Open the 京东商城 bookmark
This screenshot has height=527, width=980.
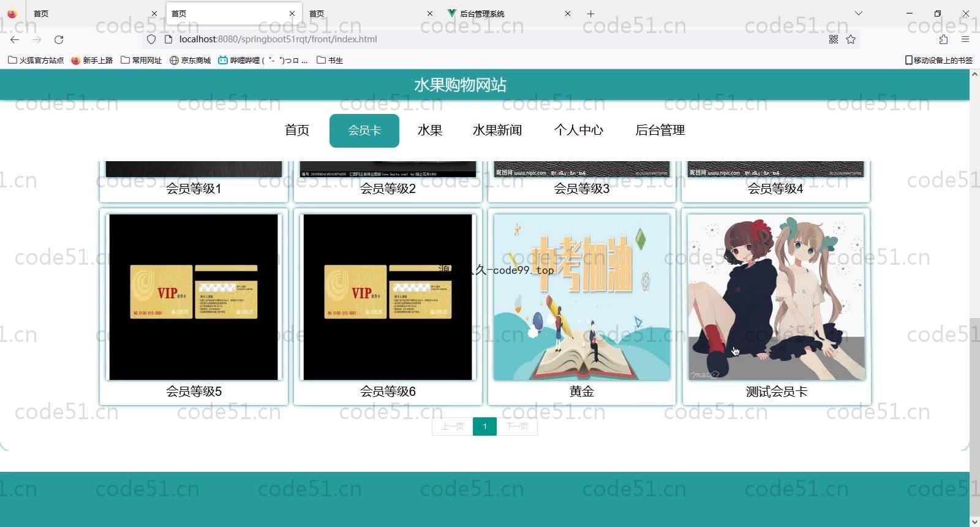pos(190,60)
